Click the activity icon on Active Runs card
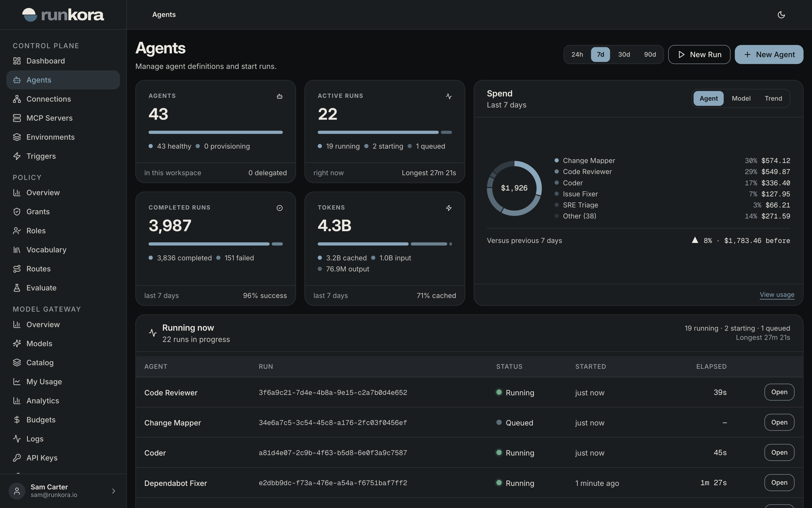This screenshot has height=508, width=812. click(449, 96)
